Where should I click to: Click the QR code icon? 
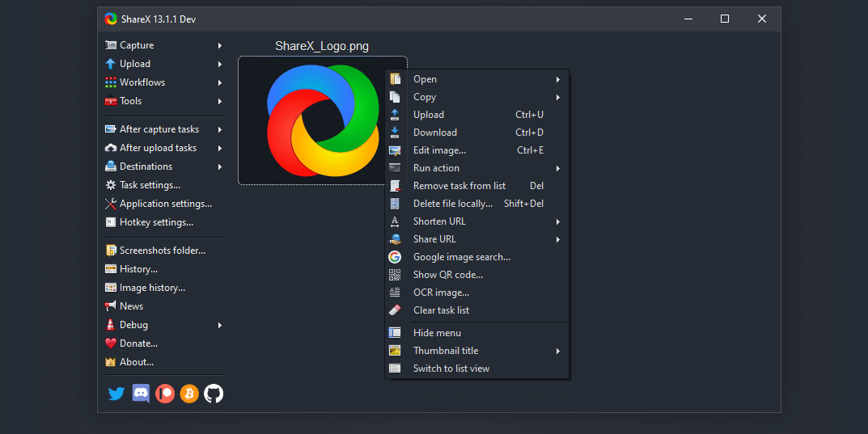(395, 275)
